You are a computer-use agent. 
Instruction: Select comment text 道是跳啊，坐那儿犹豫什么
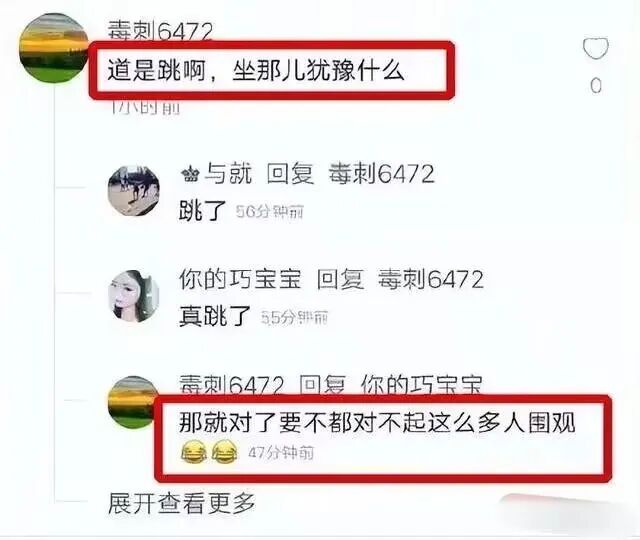pyautogui.click(x=256, y=70)
